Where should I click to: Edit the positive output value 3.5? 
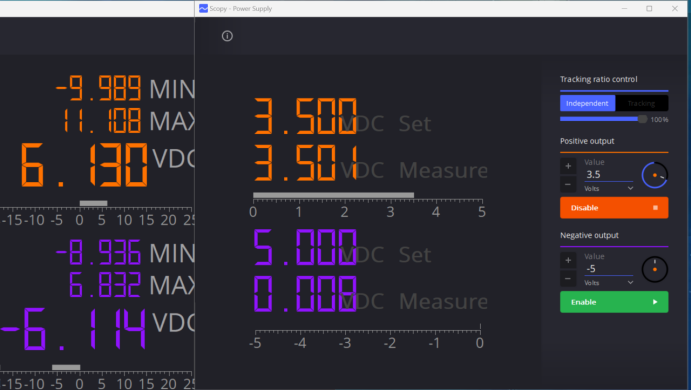[608, 175]
